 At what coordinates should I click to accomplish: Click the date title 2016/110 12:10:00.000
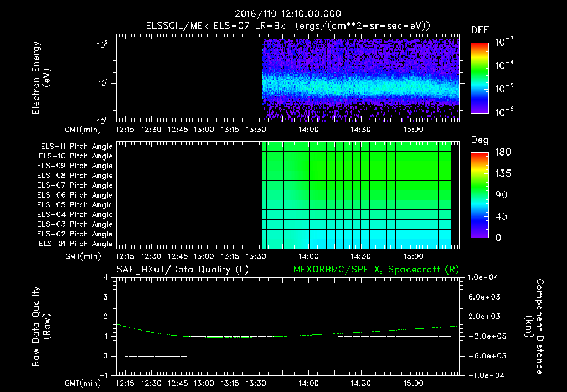coord(288,14)
